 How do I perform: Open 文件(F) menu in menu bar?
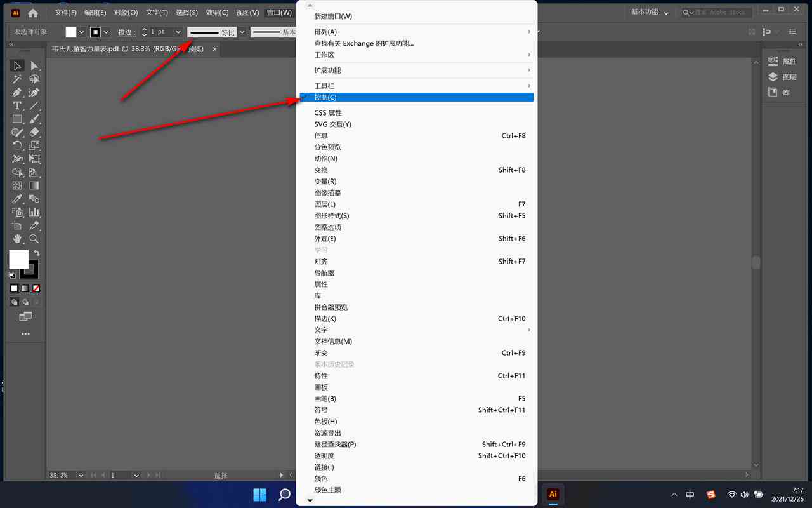(x=66, y=13)
